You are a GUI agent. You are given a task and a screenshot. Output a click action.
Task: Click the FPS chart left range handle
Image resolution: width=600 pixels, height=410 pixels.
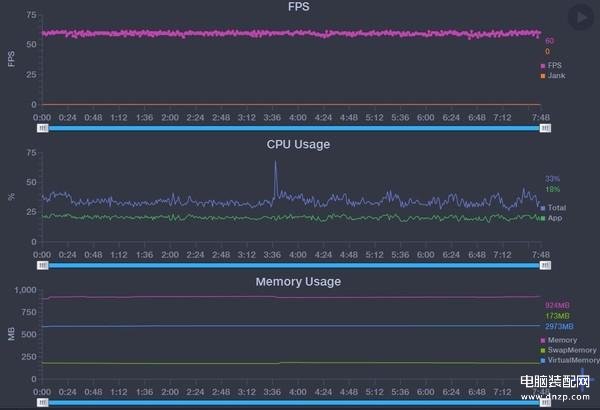[43, 128]
